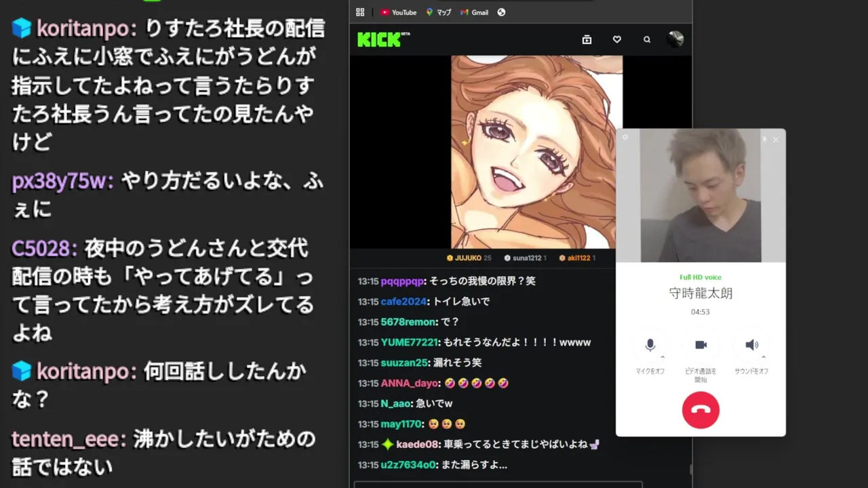The width and height of the screenshot is (868, 488).
Task: Click username cafe2024 in Kick chat
Action: coord(403,301)
